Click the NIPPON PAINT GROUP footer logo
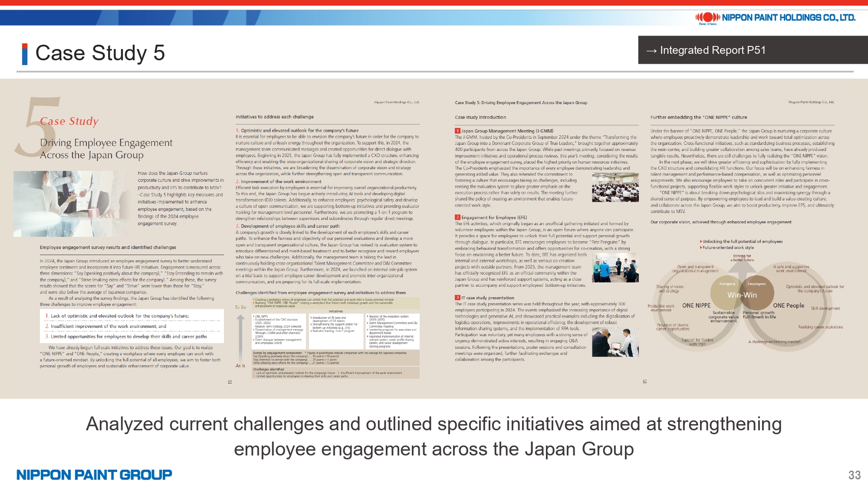Screen dimensions: 868x488 (94, 475)
